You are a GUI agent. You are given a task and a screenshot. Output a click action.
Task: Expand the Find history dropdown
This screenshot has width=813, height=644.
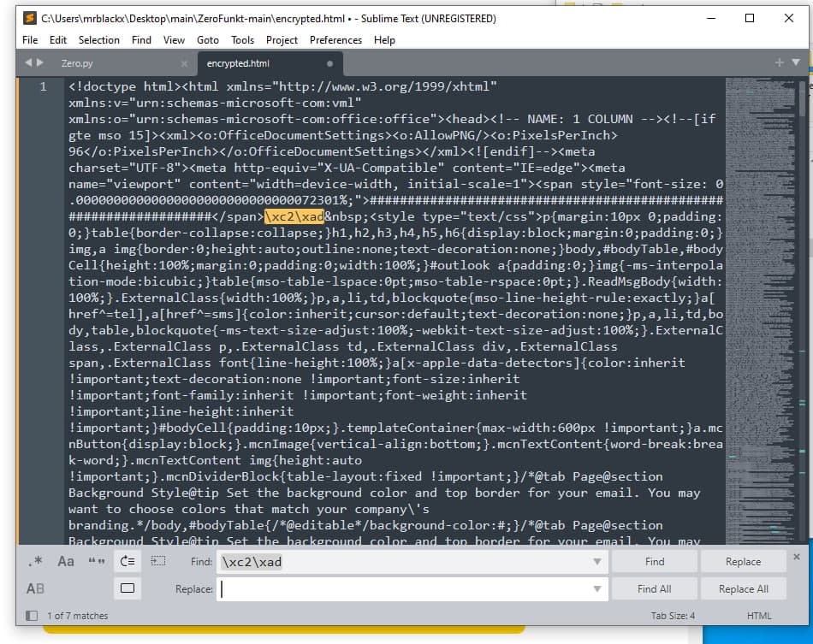click(596, 562)
